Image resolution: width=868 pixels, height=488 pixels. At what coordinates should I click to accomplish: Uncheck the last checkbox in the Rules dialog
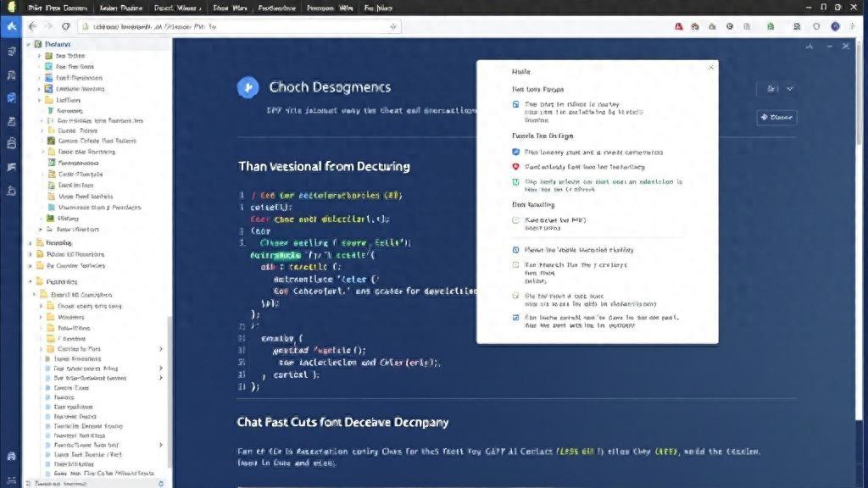(515, 316)
